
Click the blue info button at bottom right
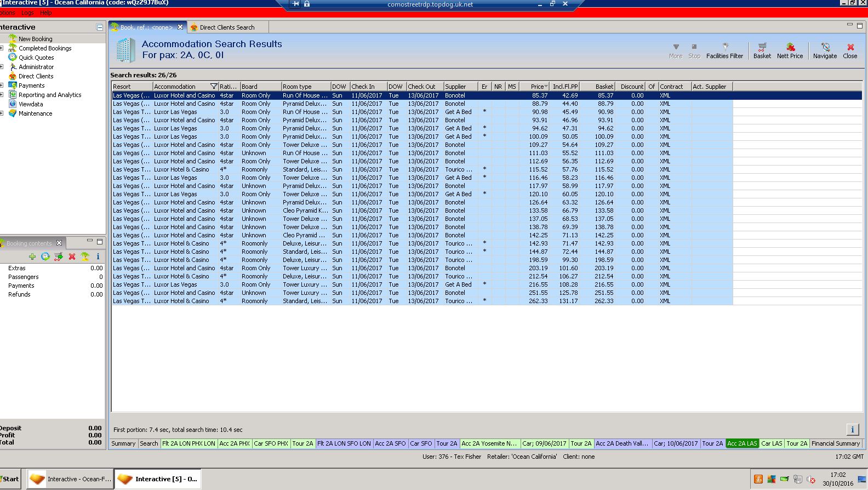[x=852, y=430]
